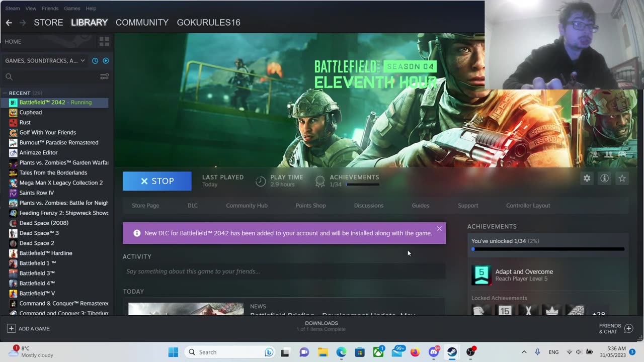Open the GOKURULES16 profile tab
This screenshot has height=362, width=644.
[x=208, y=23]
